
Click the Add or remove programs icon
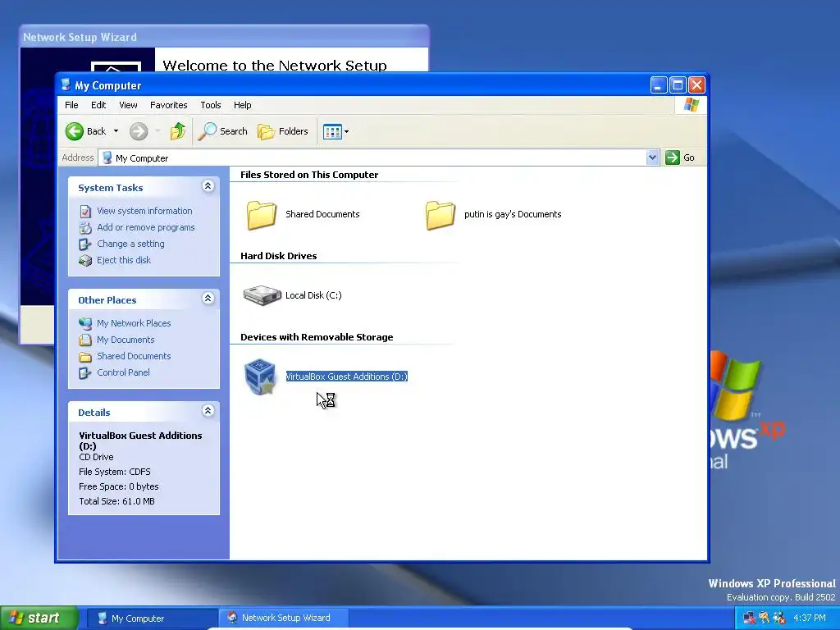coord(85,228)
